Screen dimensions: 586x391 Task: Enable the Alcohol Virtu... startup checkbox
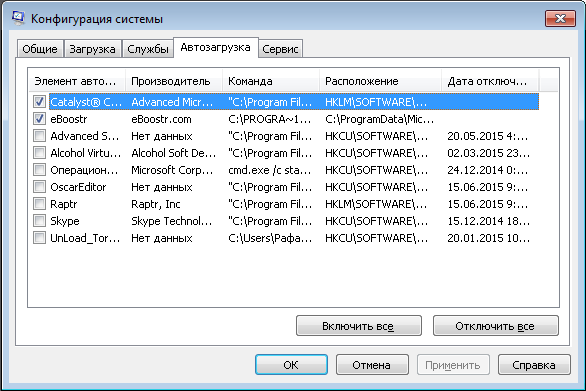(39, 153)
